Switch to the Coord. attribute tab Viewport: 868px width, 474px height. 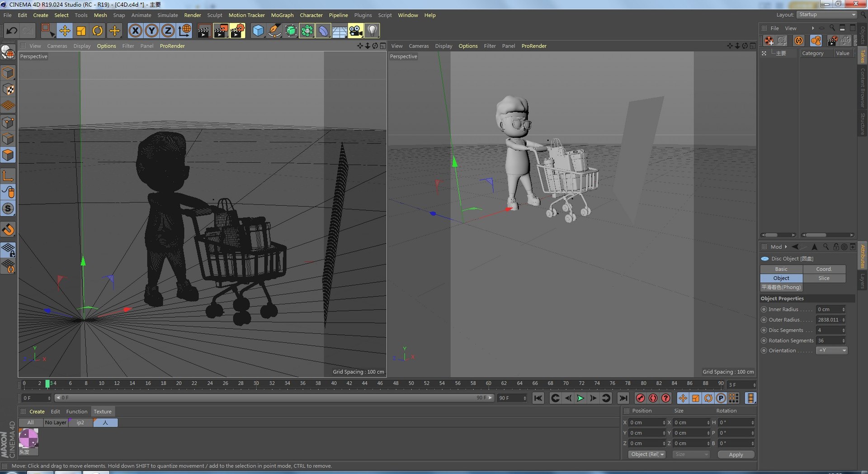click(x=824, y=269)
